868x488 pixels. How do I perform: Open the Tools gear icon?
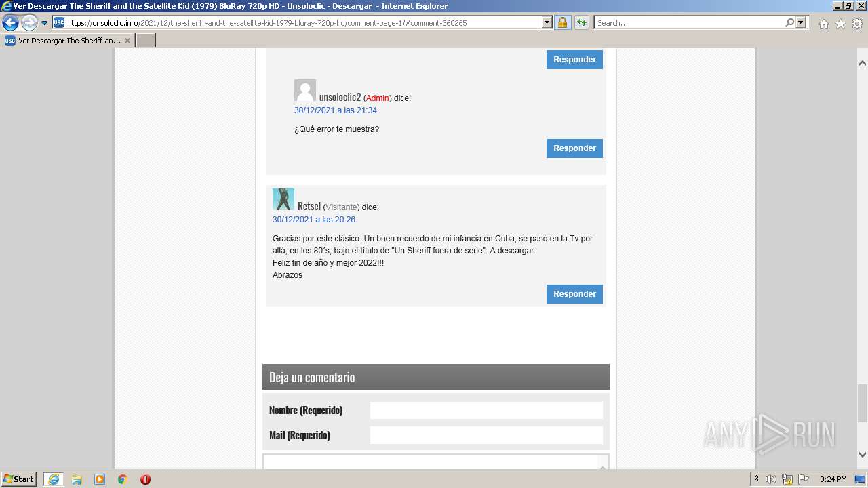point(857,24)
